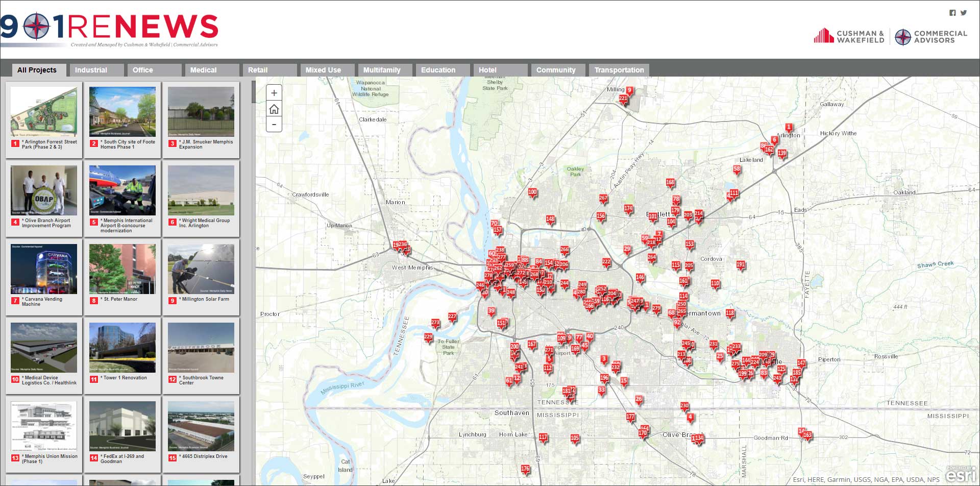Select map marker 100 on the map
The width and height of the screenshot is (980, 486).
tap(532, 193)
